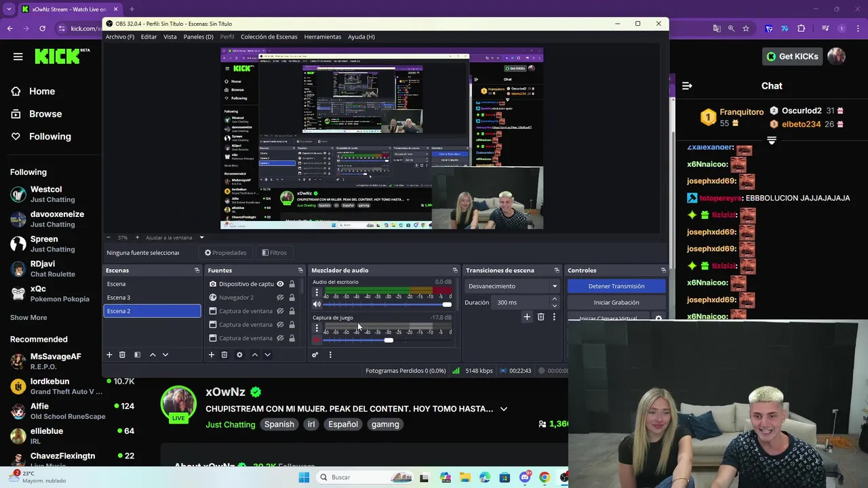Open Captura de juego options menu
Viewport: 868px width, 488px height.
coord(317,328)
